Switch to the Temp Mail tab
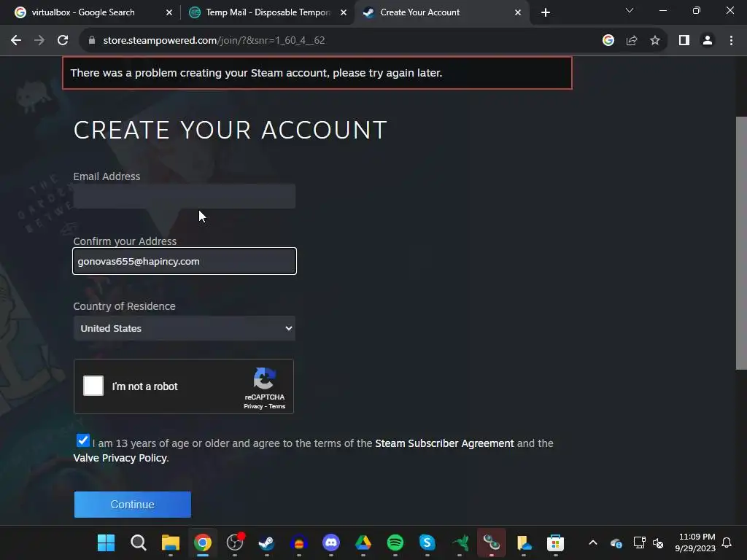This screenshot has height=560, width=747. point(268,12)
